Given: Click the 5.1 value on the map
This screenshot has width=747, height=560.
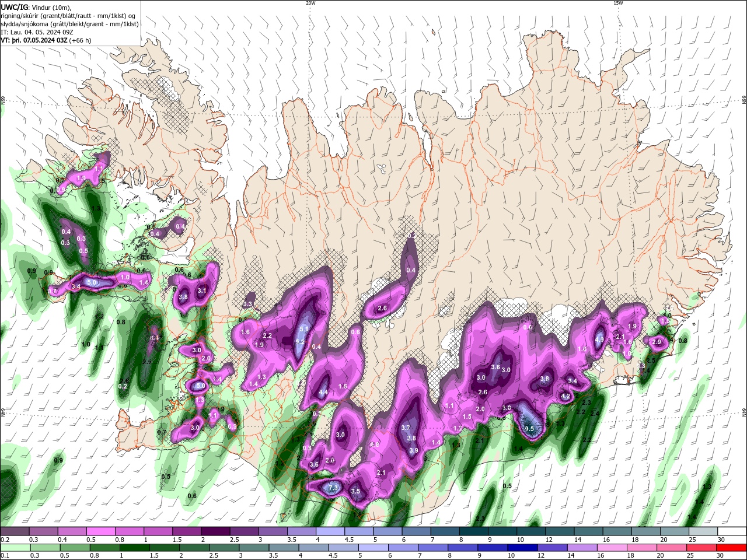Looking at the screenshot, I should [x=303, y=329].
